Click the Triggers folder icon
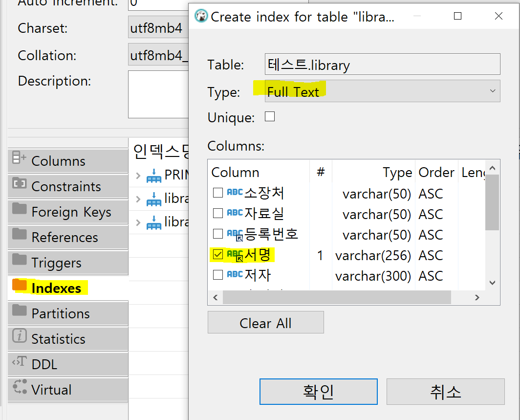520x420 pixels. tap(20, 260)
